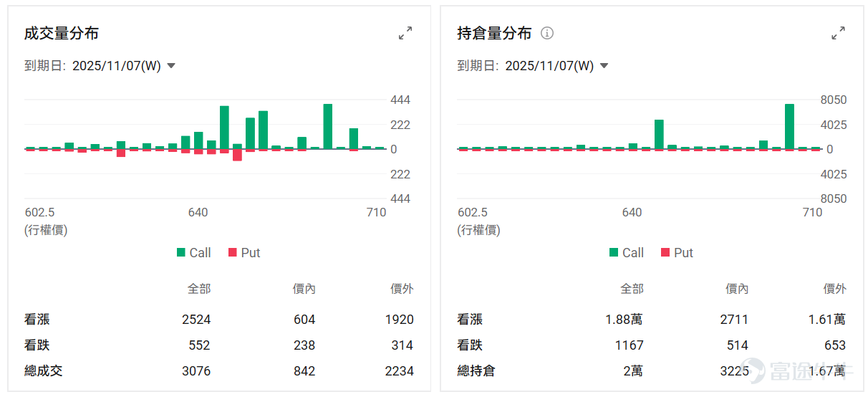
Task: Open expiry date dropdown in 成交量分布 panel
Action: pyautogui.click(x=124, y=66)
